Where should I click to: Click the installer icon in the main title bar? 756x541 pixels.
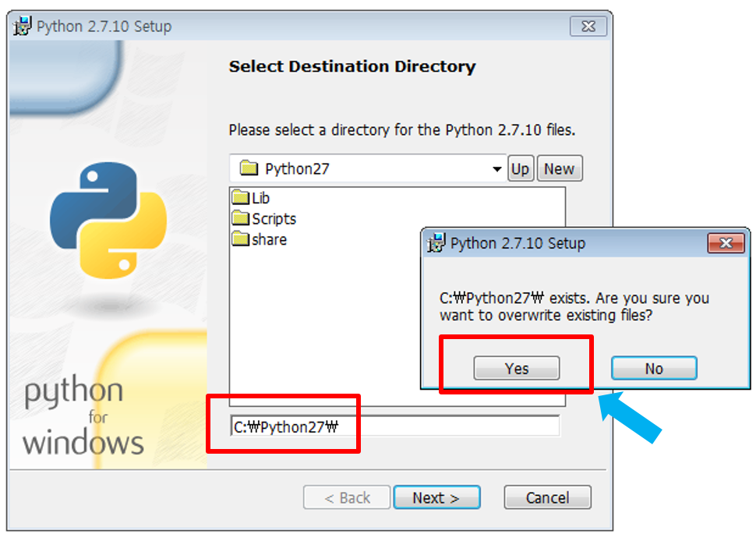(x=23, y=27)
